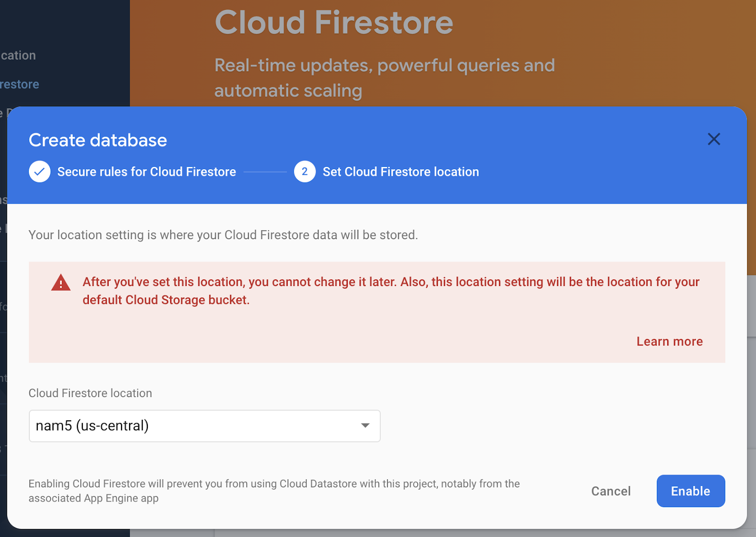Screen dimensions: 756x537
Task: Click the connector line between the two steps
Action: 266,172
